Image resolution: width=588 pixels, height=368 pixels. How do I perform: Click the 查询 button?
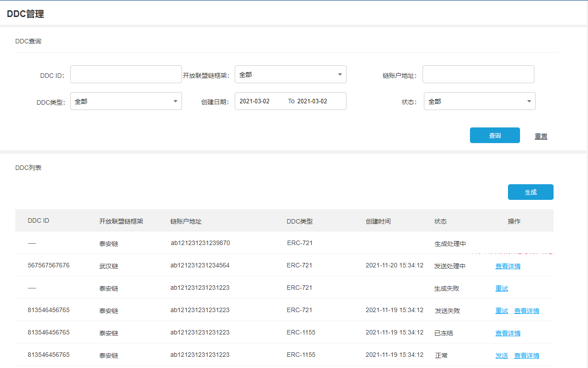click(x=495, y=135)
